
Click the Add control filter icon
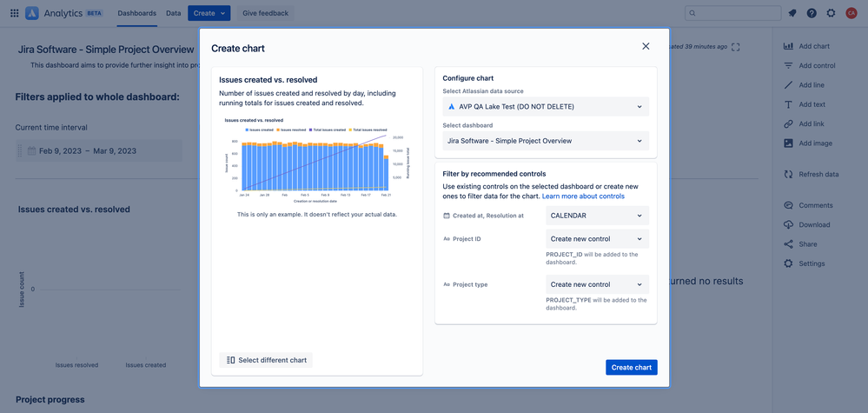point(789,66)
